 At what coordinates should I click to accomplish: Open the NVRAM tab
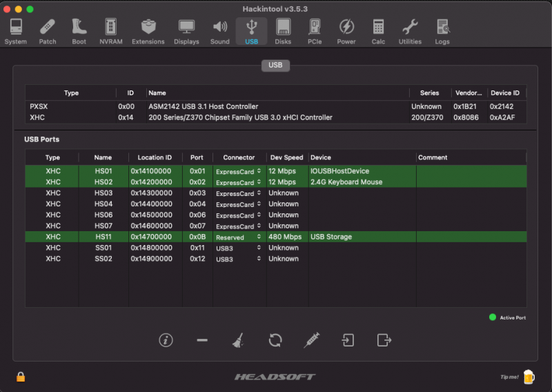point(110,32)
